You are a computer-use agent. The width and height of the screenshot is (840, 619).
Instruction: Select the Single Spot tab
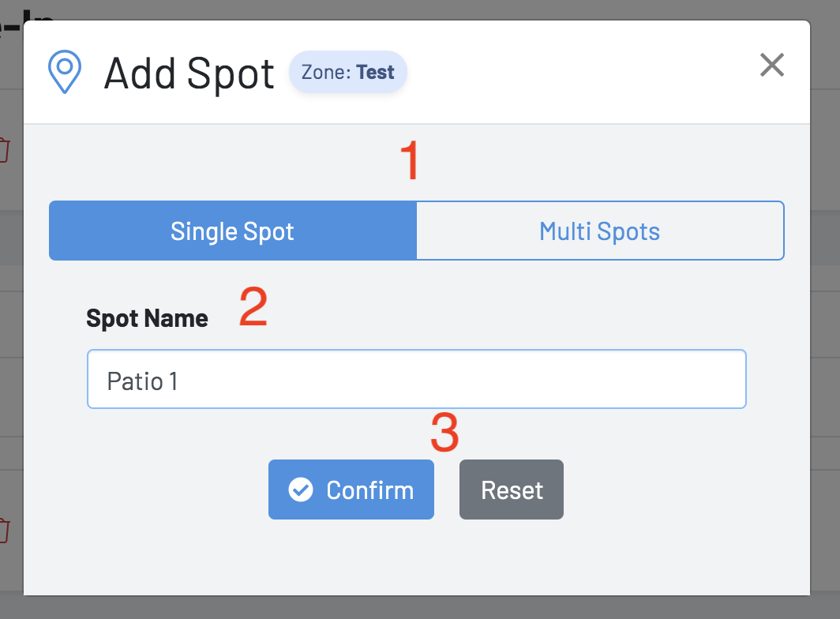point(232,231)
